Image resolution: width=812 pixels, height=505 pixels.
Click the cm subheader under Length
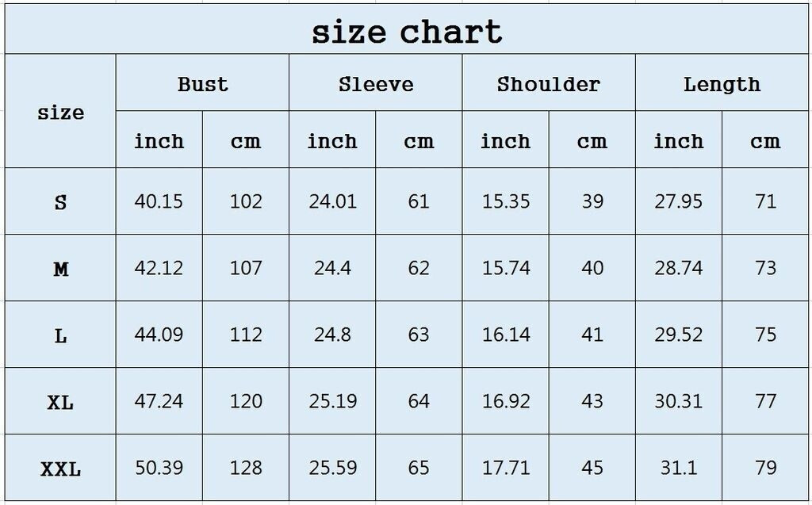(x=765, y=141)
